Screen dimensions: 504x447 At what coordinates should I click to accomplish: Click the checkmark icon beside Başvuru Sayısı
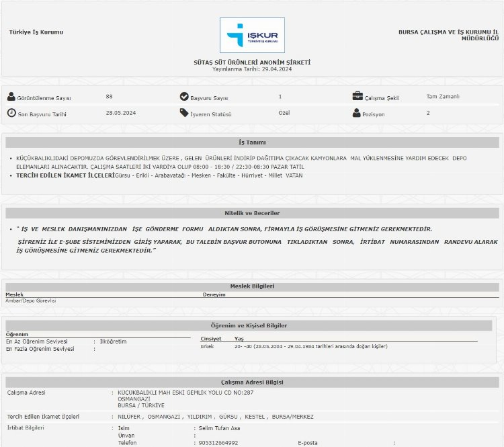[184, 97]
